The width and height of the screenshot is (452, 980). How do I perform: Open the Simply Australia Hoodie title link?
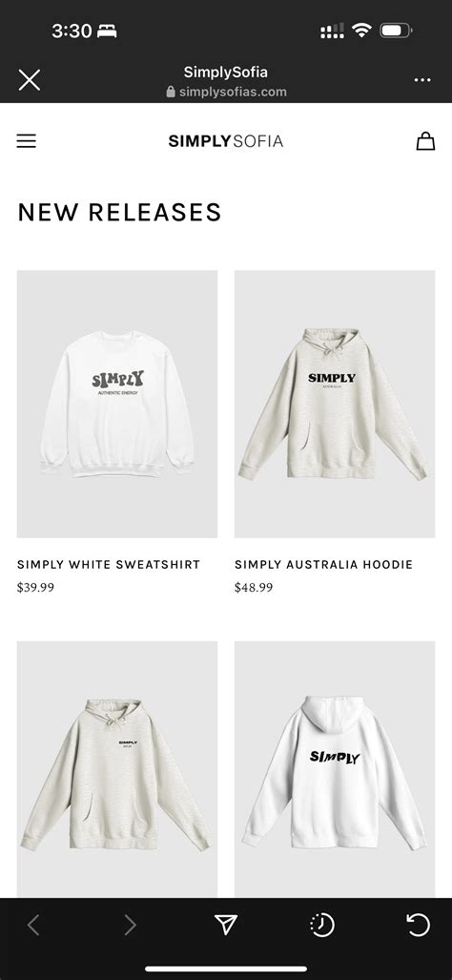[x=323, y=564]
